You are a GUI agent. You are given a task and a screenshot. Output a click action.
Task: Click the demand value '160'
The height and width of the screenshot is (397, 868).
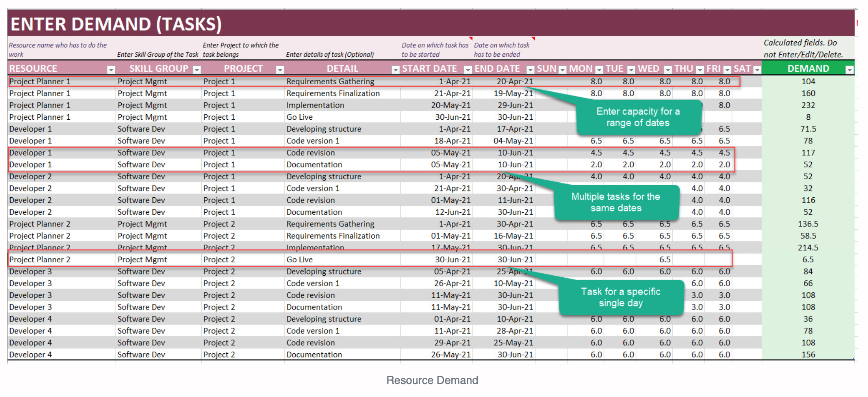click(x=808, y=93)
